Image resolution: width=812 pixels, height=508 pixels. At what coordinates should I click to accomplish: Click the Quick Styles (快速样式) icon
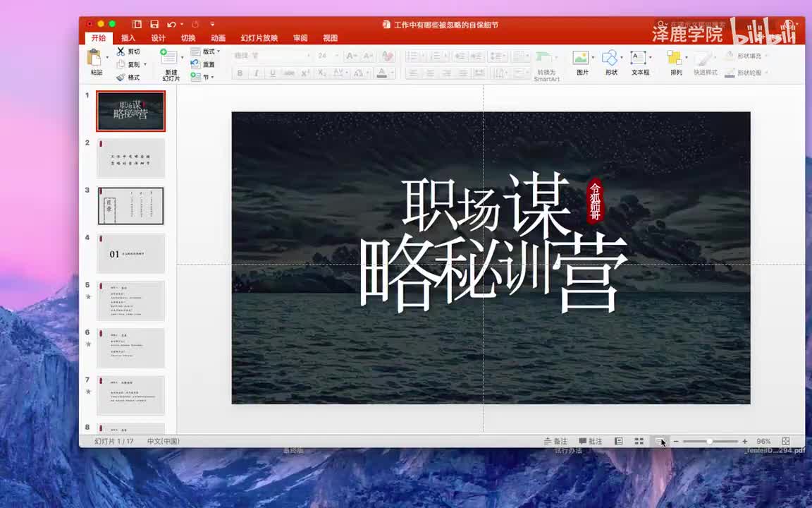tap(703, 58)
